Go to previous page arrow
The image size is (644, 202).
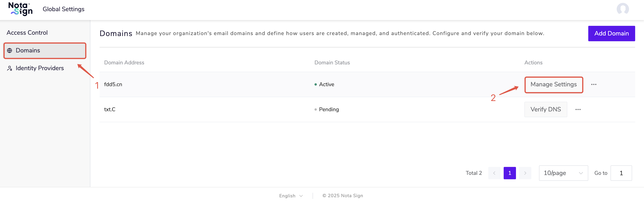point(494,173)
